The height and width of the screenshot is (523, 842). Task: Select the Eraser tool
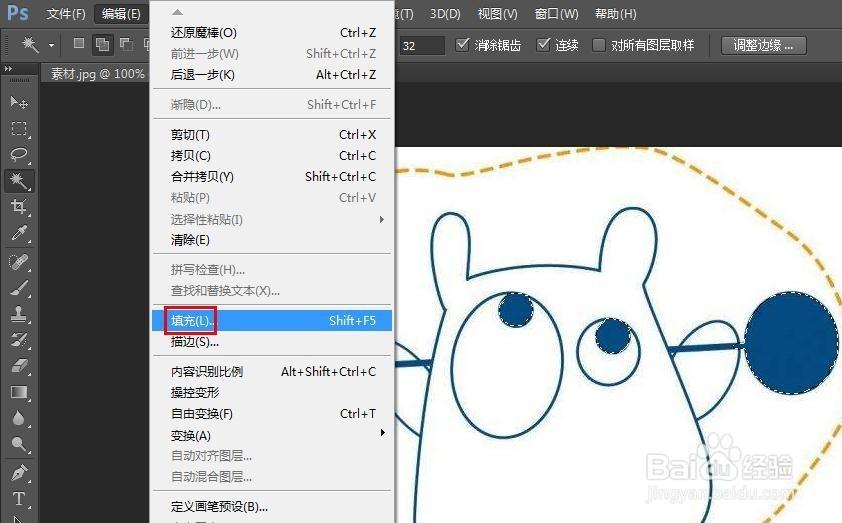click(19, 366)
